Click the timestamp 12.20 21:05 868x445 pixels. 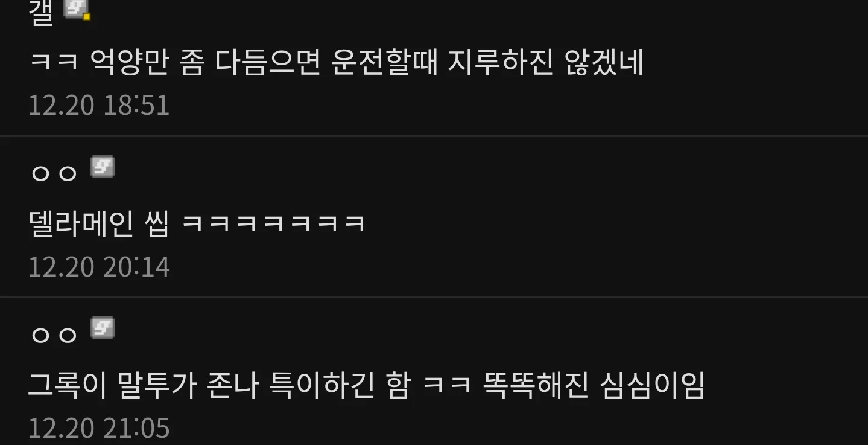tap(99, 427)
